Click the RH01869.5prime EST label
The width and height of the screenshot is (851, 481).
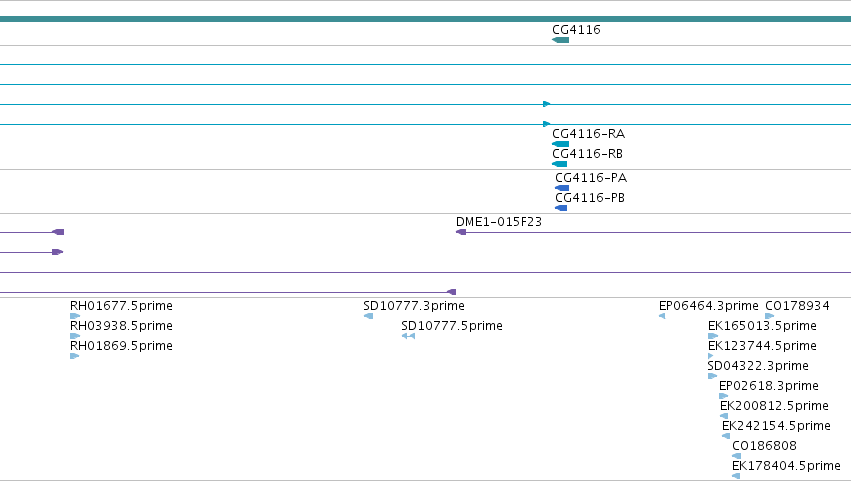tap(122, 346)
